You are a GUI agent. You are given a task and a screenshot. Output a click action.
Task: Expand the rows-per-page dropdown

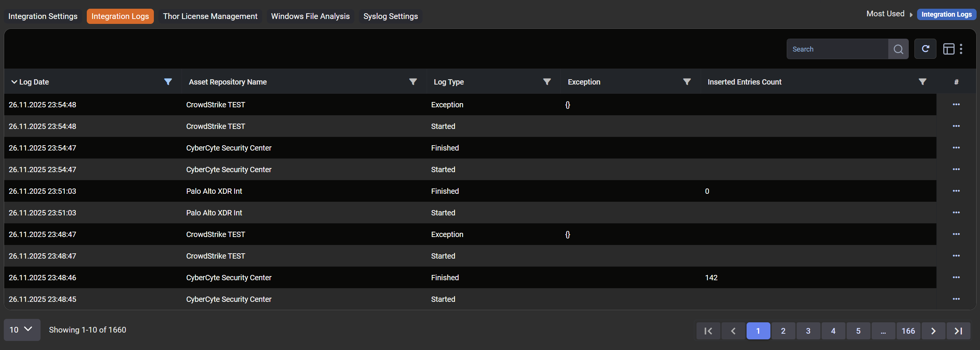pyautogui.click(x=22, y=330)
